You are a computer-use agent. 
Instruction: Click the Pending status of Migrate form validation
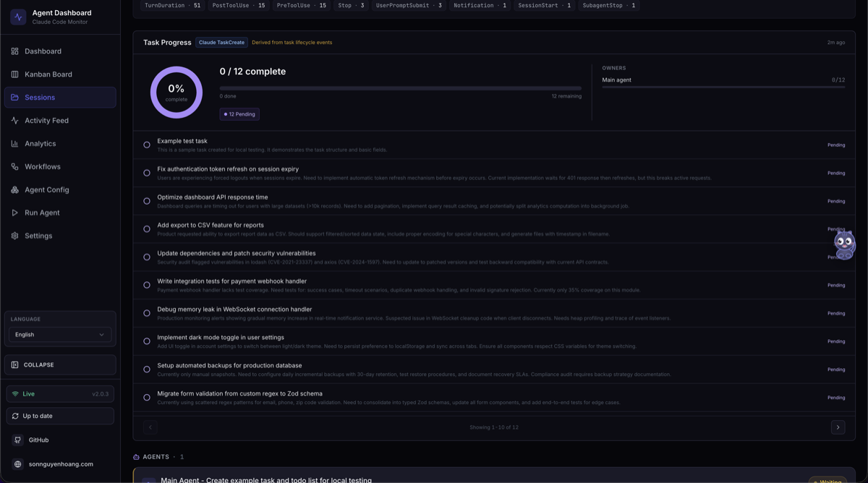click(836, 398)
